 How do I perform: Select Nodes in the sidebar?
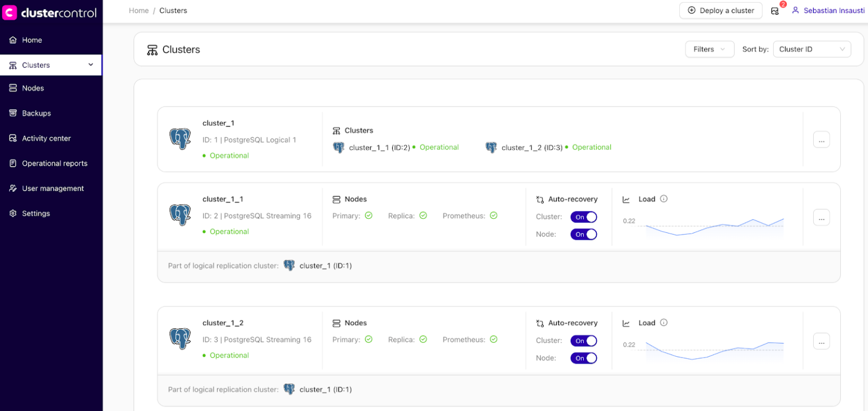33,88
